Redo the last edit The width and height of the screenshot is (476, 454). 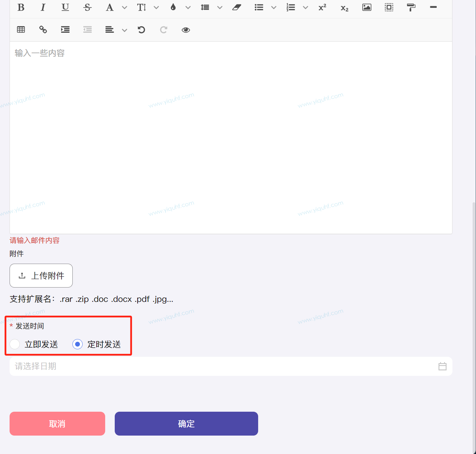click(x=164, y=30)
